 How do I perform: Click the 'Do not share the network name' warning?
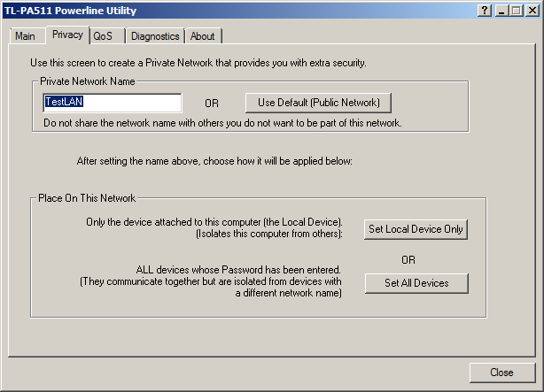point(222,123)
